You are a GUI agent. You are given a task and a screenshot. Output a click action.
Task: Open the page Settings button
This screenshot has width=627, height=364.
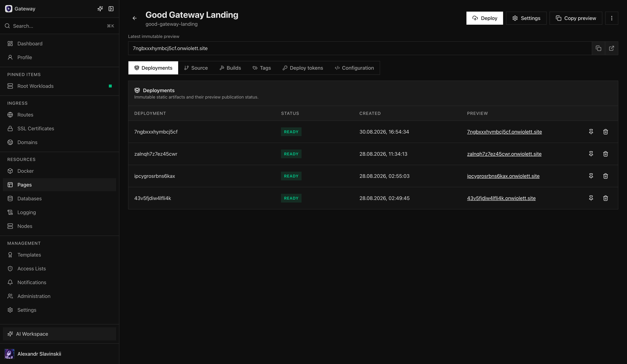click(526, 18)
